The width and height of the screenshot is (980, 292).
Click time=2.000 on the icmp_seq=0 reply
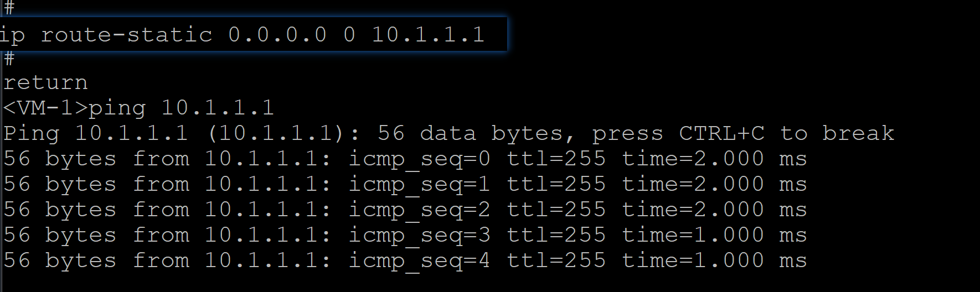693,159
